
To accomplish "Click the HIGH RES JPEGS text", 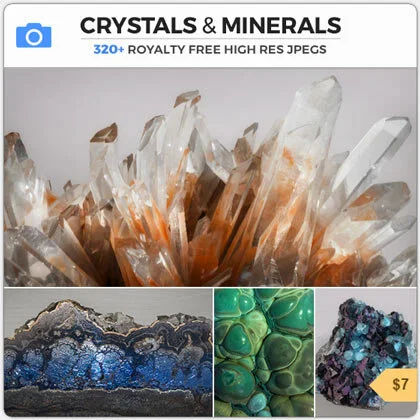I will pos(275,50).
